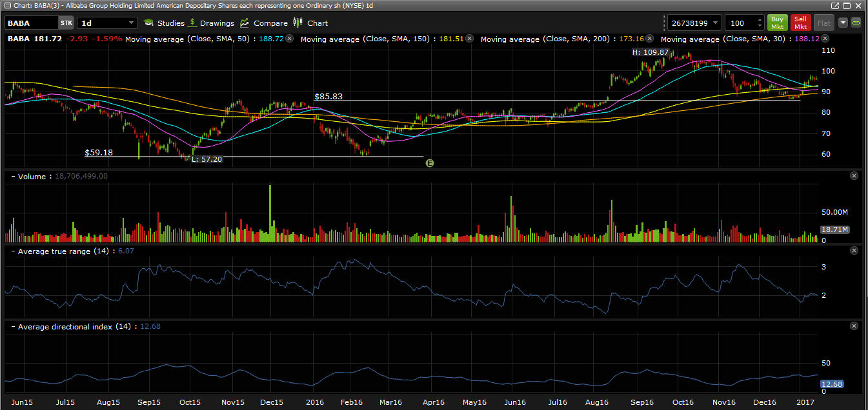
Task: Collapse the Average directional index panel
Action: [12, 326]
